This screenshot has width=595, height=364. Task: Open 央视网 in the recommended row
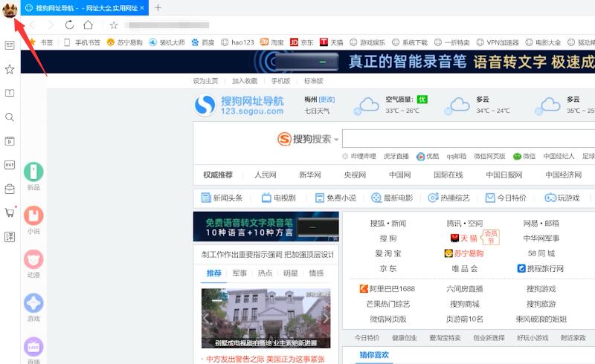tap(355, 175)
